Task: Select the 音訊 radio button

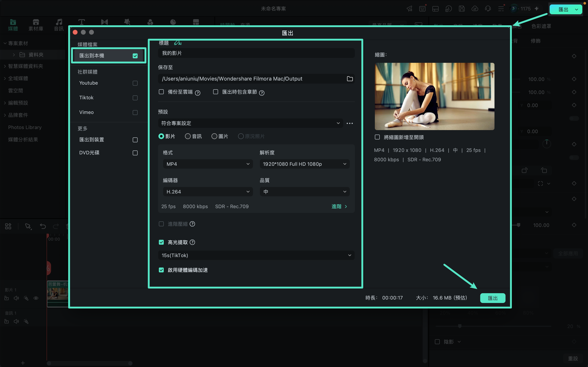Action: (x=188, y=136)
